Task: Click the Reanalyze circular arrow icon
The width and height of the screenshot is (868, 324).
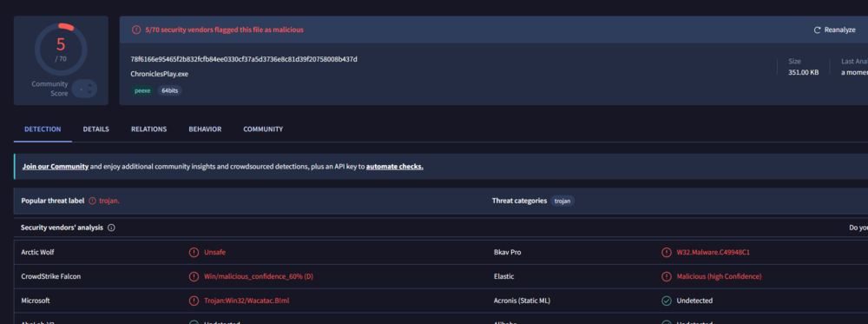Action: click(817, 30)
